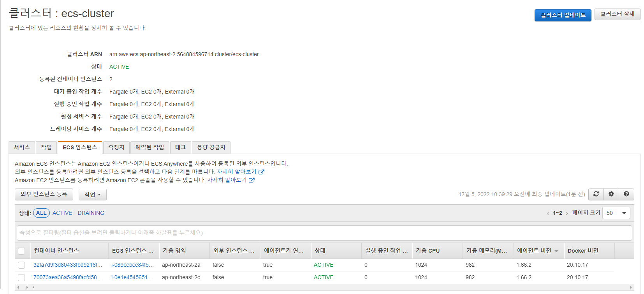Open the 작업 dropdown button

93,195
